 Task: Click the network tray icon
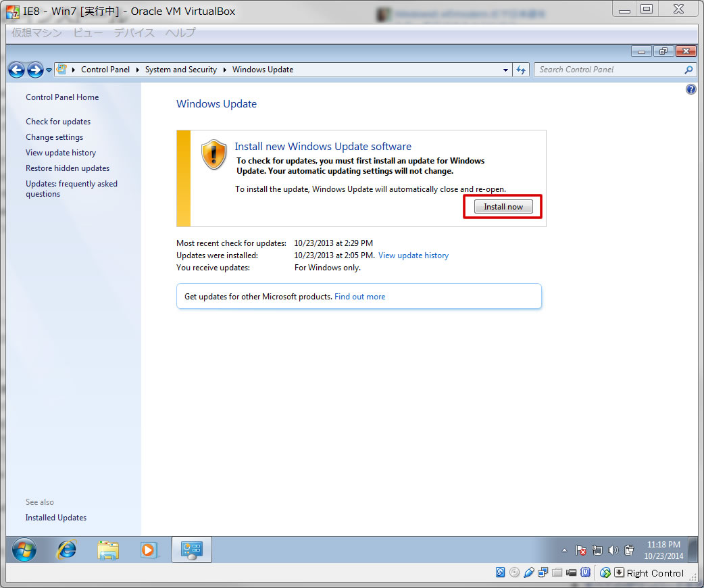[x=597, y=550]
